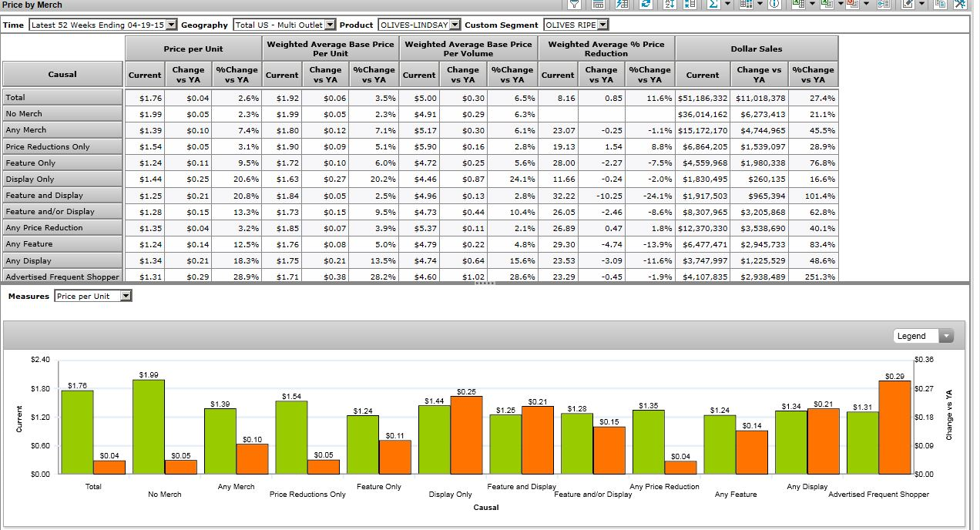Click the grid layout icon
Image resolution: width=980 pixels, height=530 pixels.
click(x=744, y=5)
